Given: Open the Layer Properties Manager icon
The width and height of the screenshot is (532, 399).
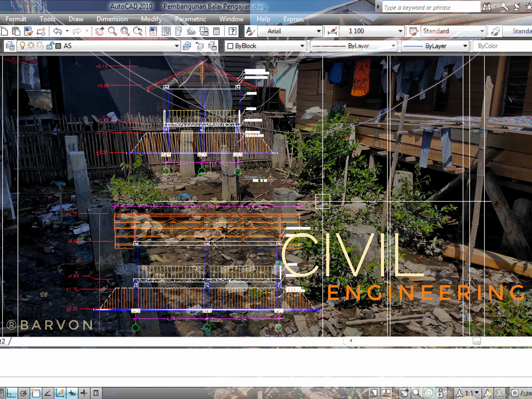Looking at the screenshot, I should pyautogui.click(x=10, y=46).
